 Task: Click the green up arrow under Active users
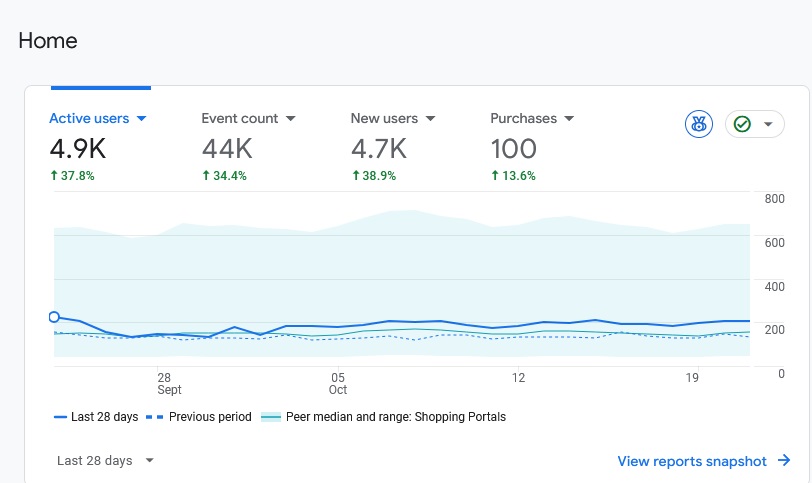pos(54,175)
